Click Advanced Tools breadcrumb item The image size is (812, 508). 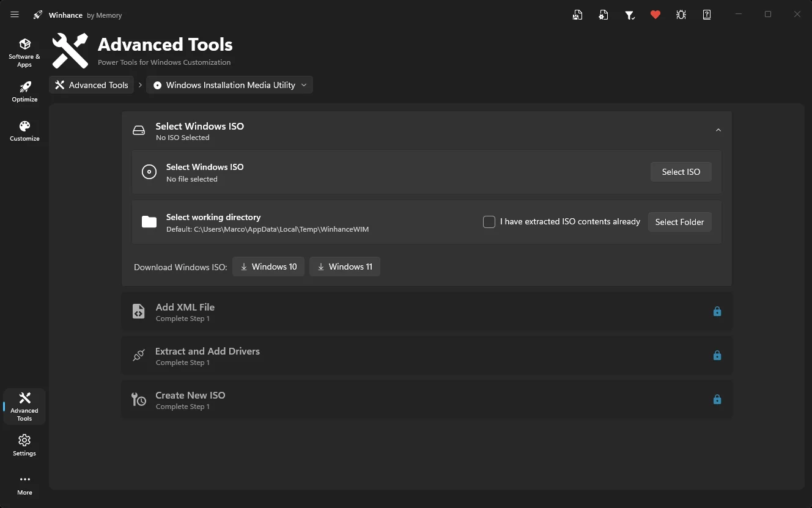pos(92,85)
